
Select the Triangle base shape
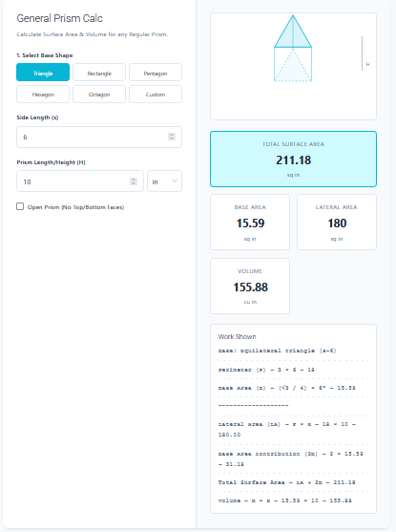(x=43, y=73)
